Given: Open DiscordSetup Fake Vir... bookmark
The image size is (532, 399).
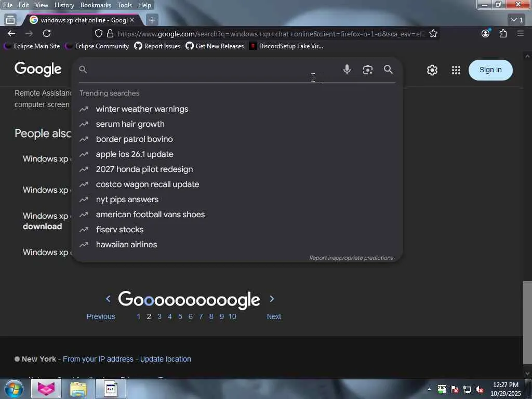Looking at the screenshot, I should click(286, 46).
